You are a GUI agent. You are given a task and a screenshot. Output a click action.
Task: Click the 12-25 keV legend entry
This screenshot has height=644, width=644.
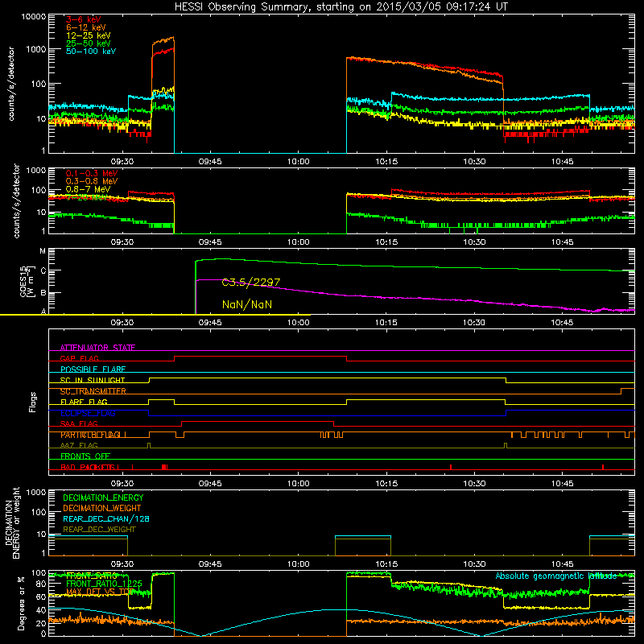click(88, 35)
